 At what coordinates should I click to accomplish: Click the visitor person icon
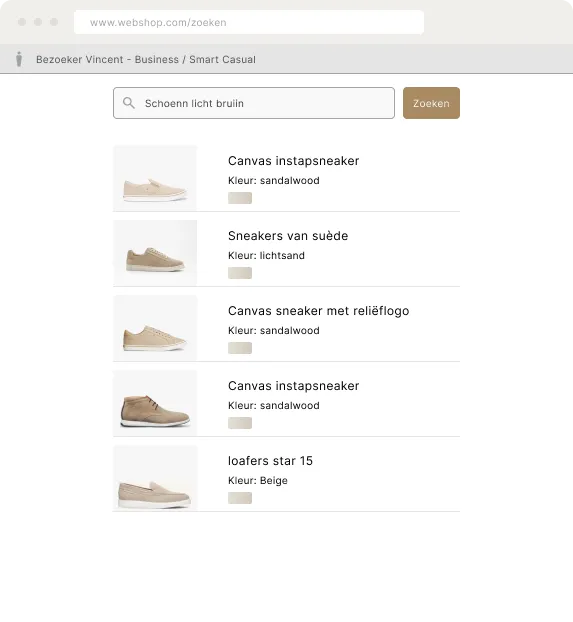point(19,59)
